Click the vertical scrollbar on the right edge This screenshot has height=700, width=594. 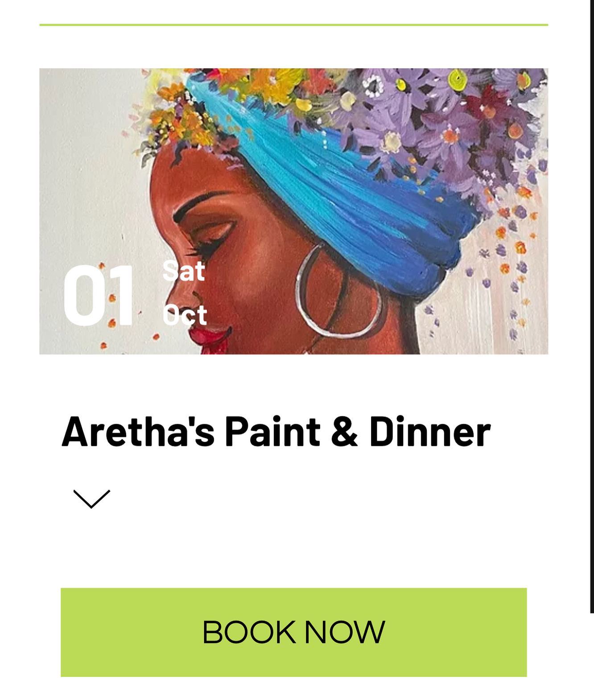(x=592, y=306)
